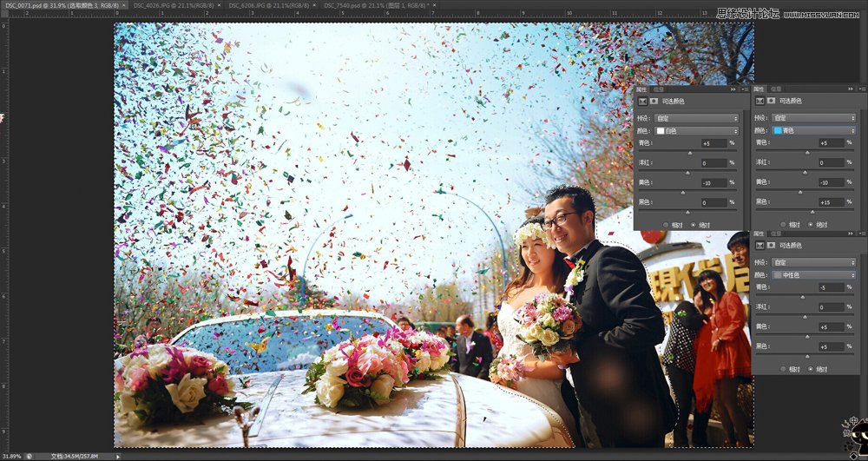The width and height of the screenshot is (868, 461).
Task: Select 相对 radio in the 白色 panel
Action: (666, 225)
